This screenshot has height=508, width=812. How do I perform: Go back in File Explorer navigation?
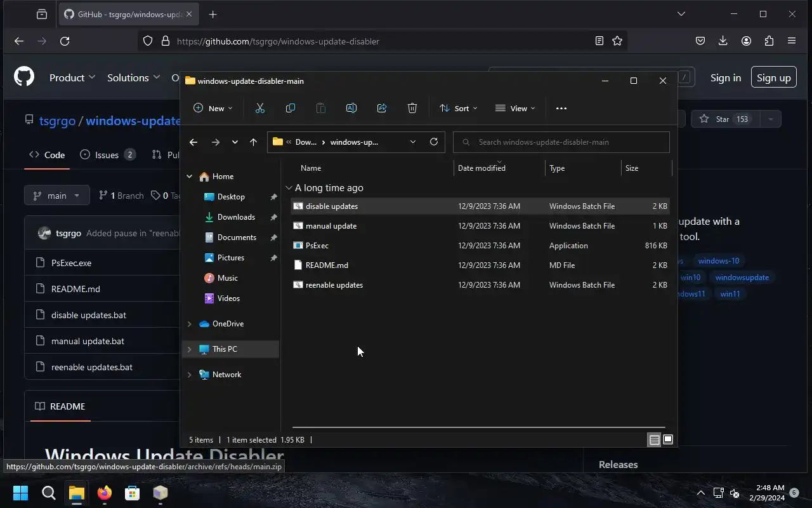pos(193,142)
